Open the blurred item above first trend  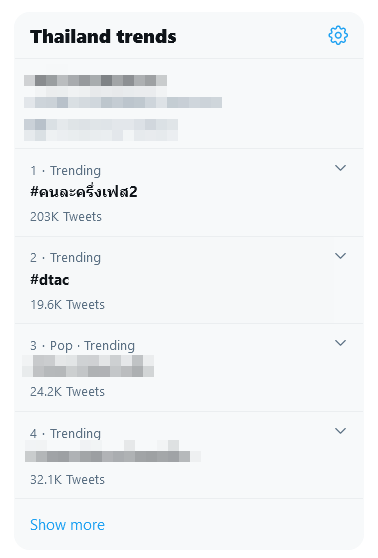click(123, 107)
